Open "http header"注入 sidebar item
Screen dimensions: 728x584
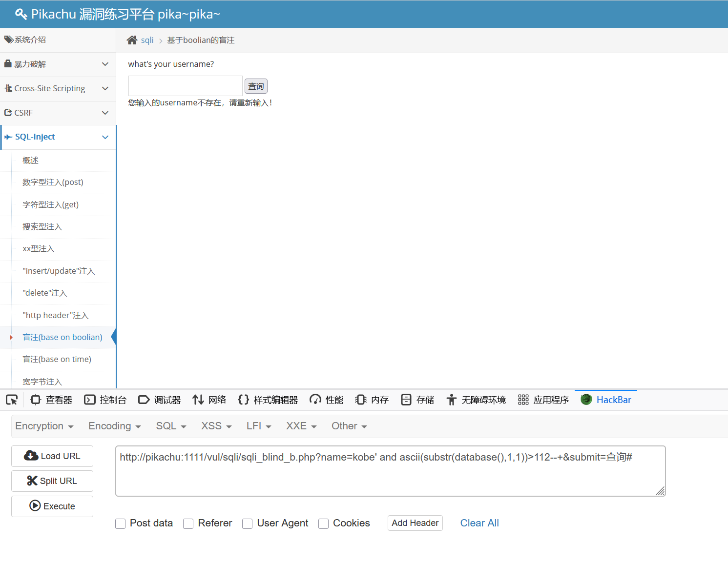pyautogui.click(x=56, y=316)
